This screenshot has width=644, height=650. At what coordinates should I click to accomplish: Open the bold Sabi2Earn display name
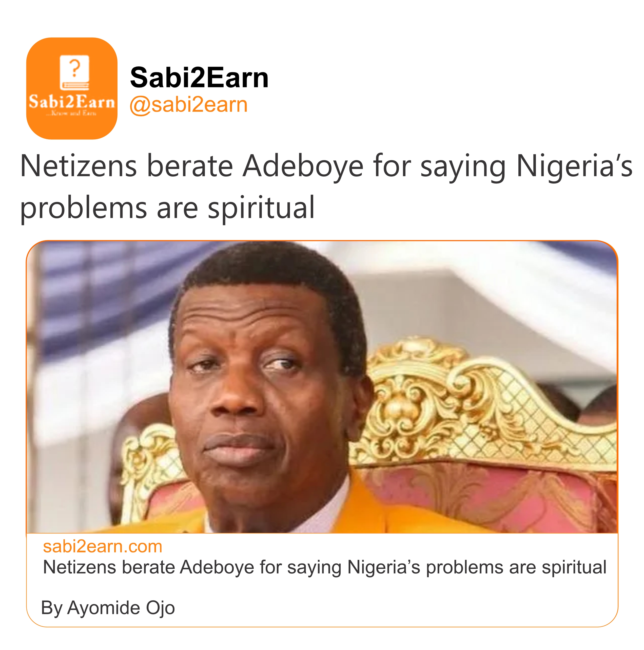[x=199, y=77]
